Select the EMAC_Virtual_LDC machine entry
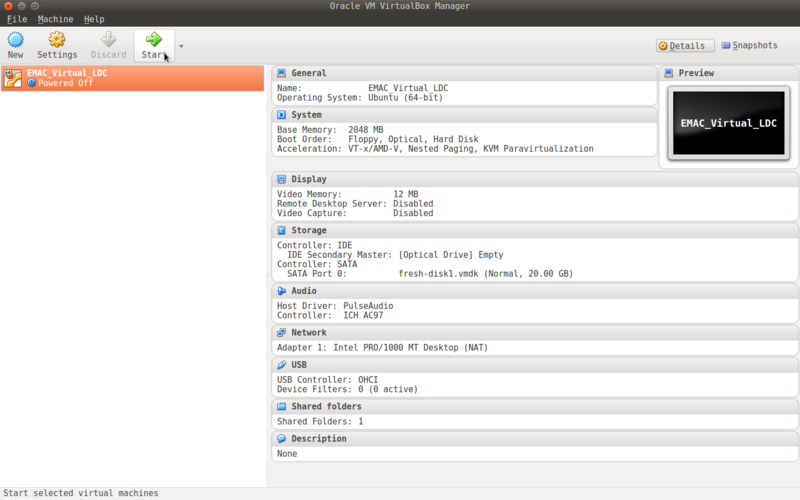Screen dimensions: 800x500 click(x=132, y=78)
